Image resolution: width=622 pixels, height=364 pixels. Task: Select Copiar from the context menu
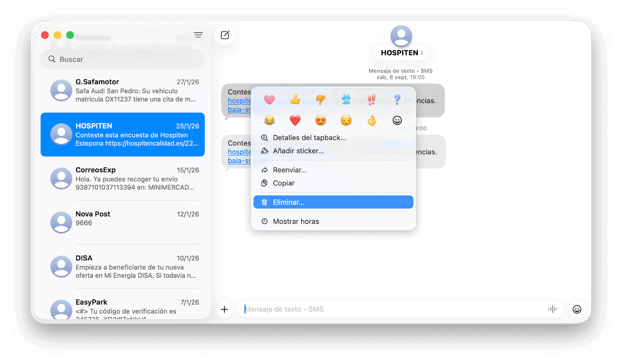pyautogui.click(x=333, y=183)
